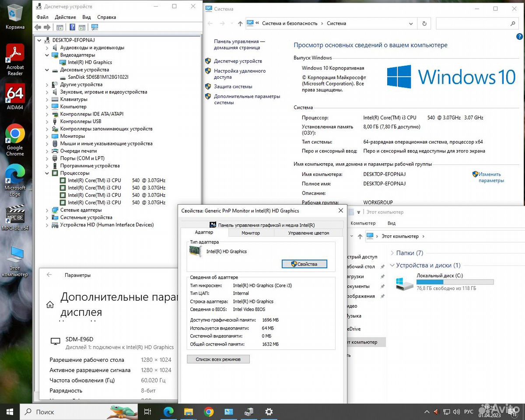
Task: Open the Acrobat Reader desktop icon
Action: pyautogui.click(x=15, y=60)
